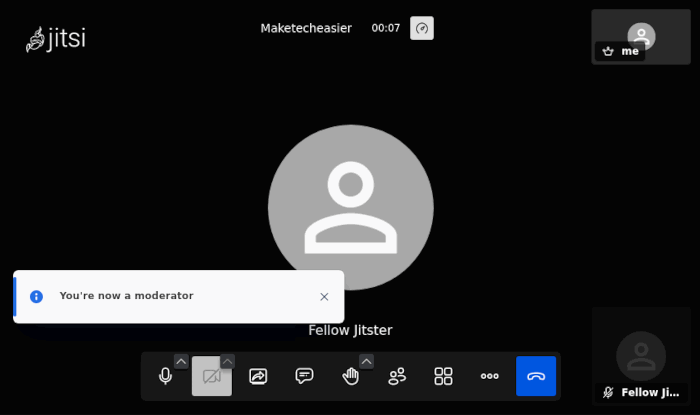Select the 'me' video thumbnail
This screenshot has width=700, height=415.
641,37
